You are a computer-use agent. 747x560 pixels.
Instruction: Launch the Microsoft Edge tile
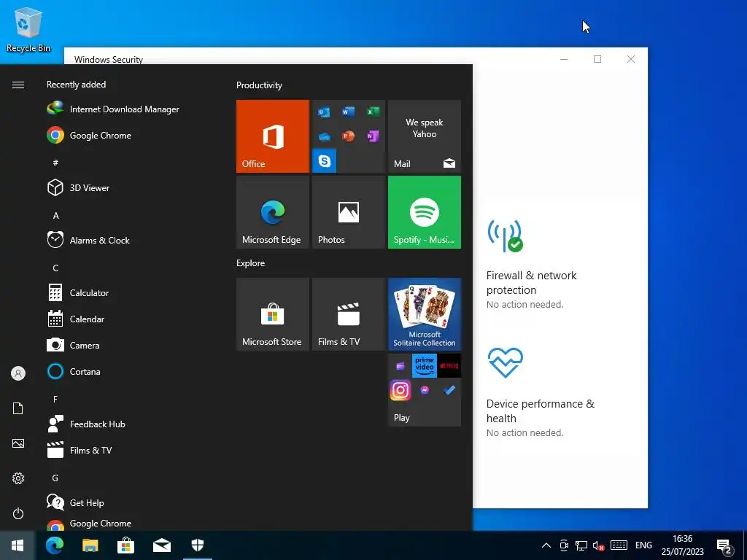pyautogui.click(x=273, y=212)
